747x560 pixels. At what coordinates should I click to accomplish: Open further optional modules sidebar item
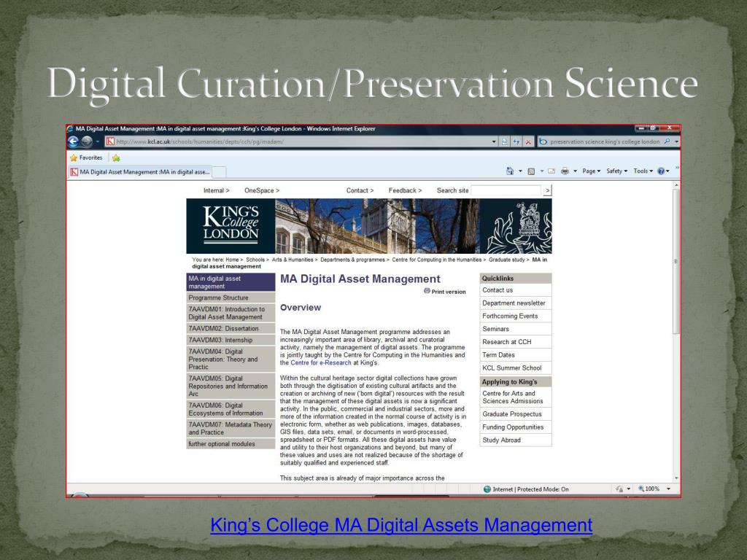coord(231,444)
